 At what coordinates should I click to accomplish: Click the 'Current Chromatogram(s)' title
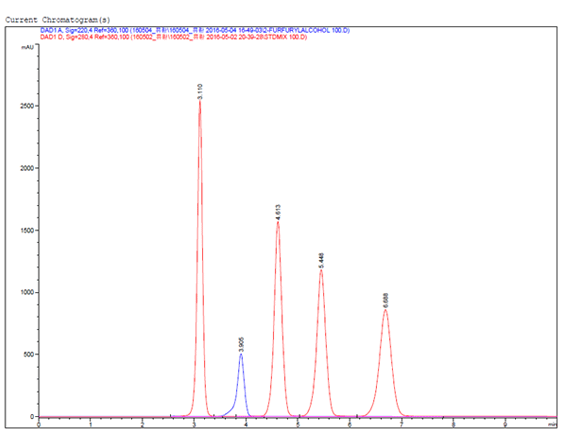pyautogui.click(x=58, y=20)
